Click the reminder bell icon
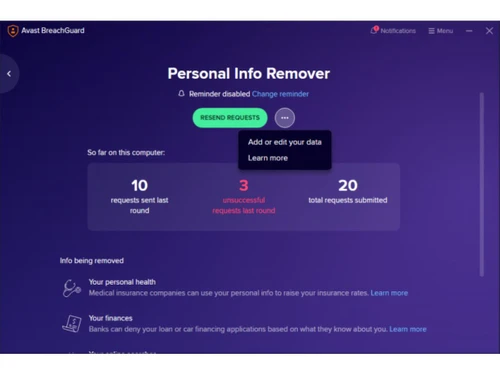 pyautogui.click(x=181, y=94)
